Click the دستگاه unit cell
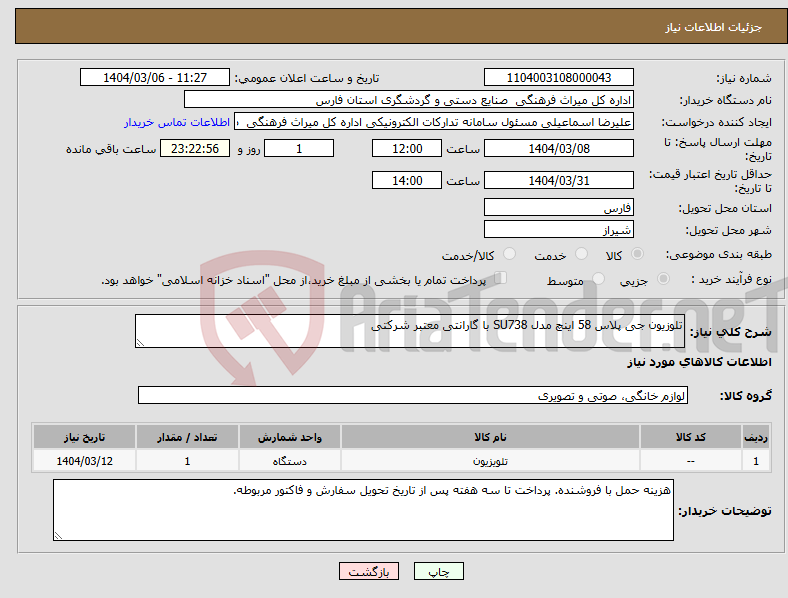 click(x=289, y=461)
